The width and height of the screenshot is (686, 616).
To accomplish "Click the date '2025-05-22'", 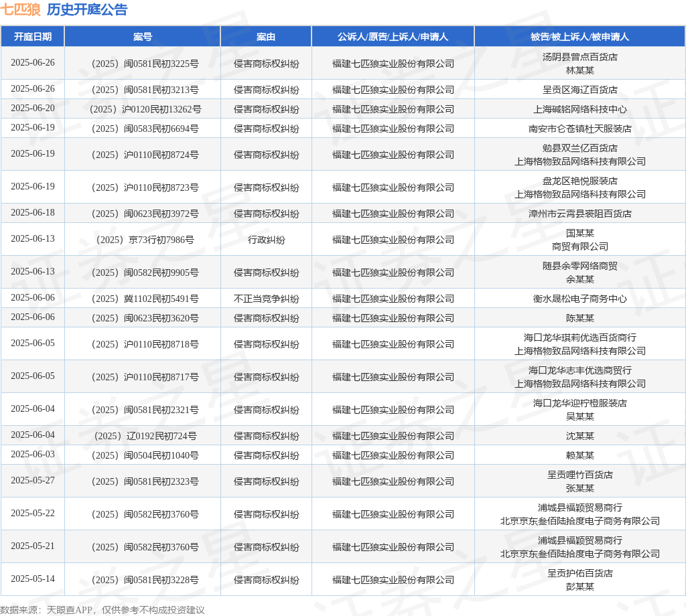I will [x=33, y=514].
